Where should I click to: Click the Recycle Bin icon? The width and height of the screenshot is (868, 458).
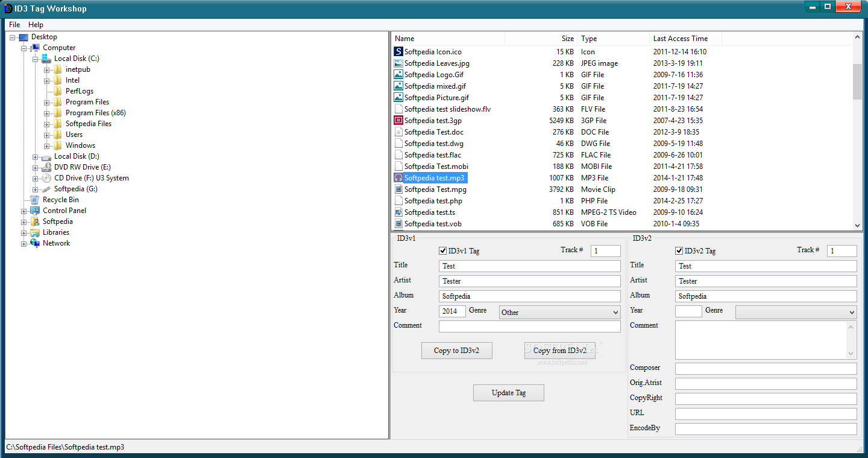point(35,200)
